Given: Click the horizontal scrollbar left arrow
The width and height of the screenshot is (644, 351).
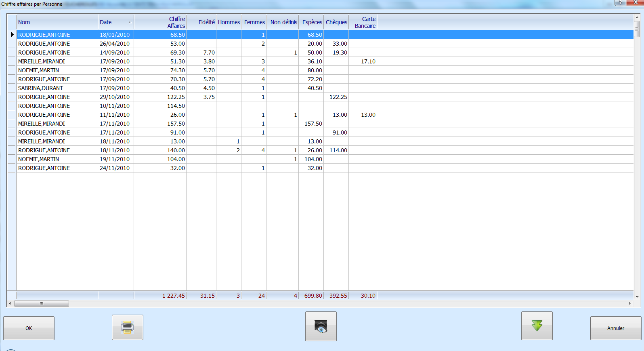Looking at the screenshot, I should 10,303.
